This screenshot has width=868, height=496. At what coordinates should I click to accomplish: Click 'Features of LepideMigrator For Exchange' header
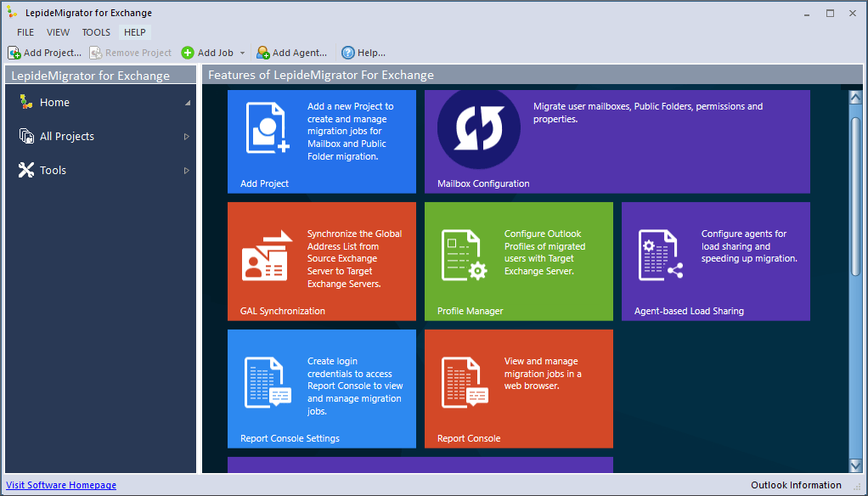(321, 75)
